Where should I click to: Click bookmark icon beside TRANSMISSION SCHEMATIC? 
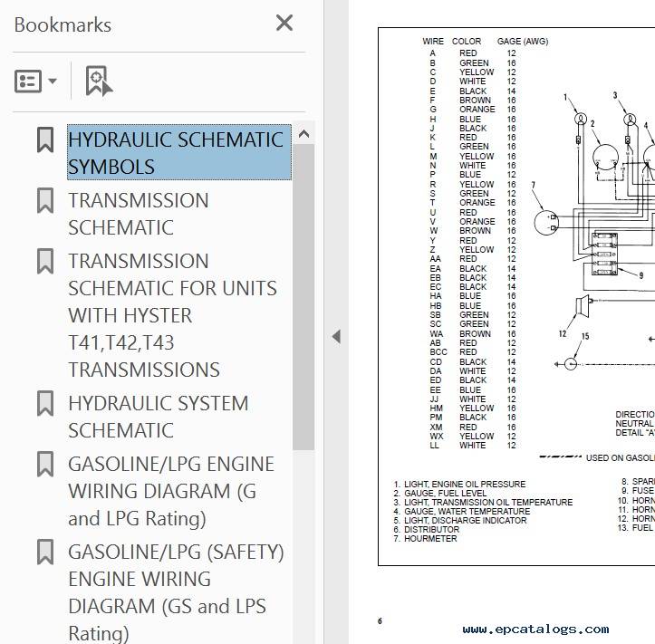click(x=45, y=200)
